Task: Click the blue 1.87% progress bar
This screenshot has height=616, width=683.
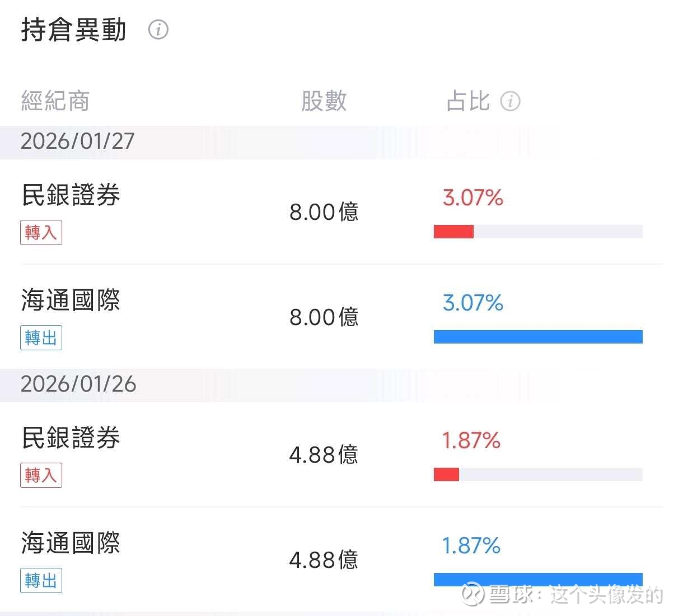Action: pyautogui.click(x=537, y=579)
